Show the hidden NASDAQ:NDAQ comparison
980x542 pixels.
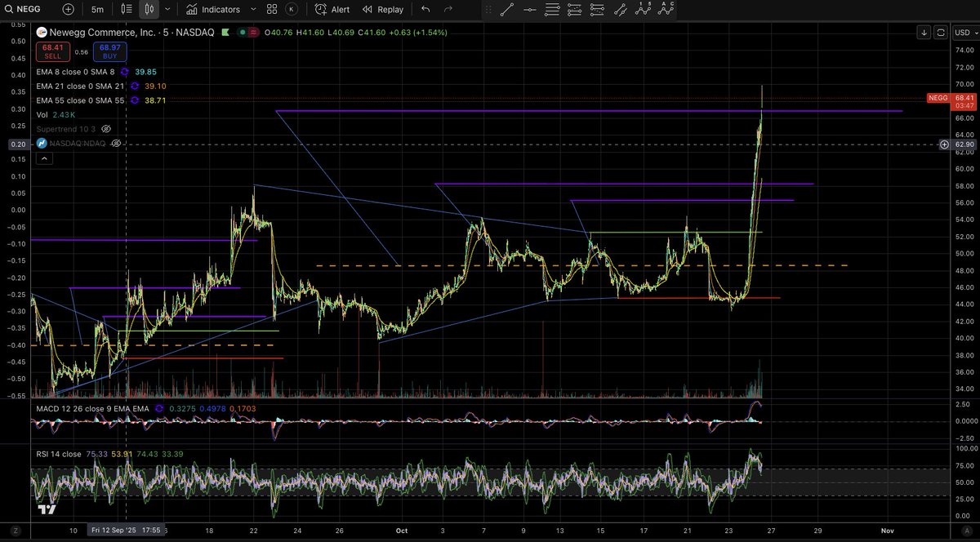tap(116, 143)
